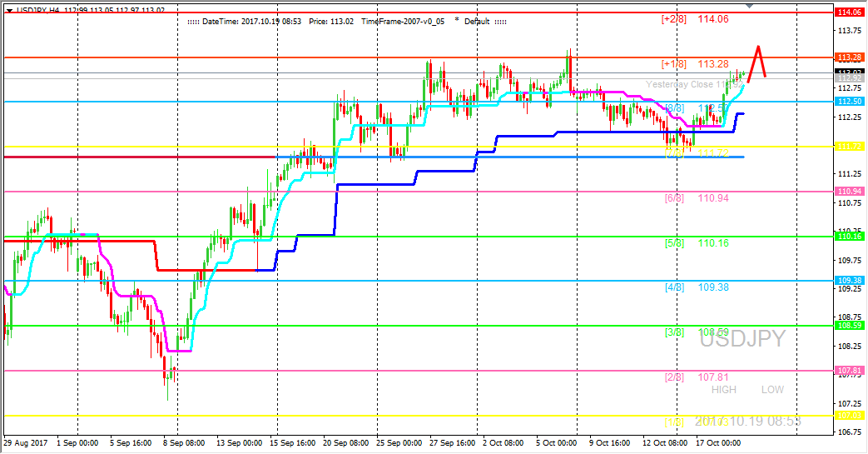Click the '[7/8] 111.72' level label
868x454 pixels.
tap(697, 153)
